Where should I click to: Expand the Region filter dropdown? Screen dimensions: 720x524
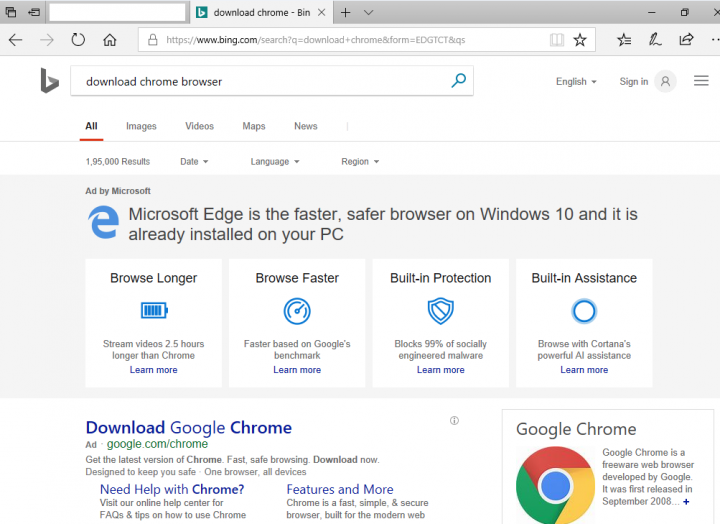pyautogui.click(x=360, y=162)
